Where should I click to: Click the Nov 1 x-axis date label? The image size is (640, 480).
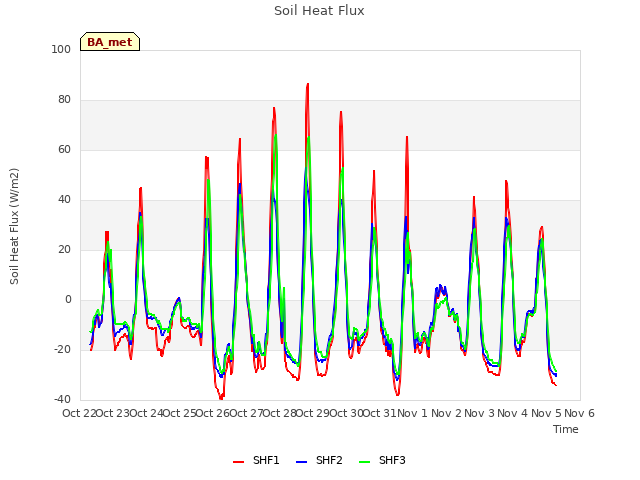click(x=412, y=413)
